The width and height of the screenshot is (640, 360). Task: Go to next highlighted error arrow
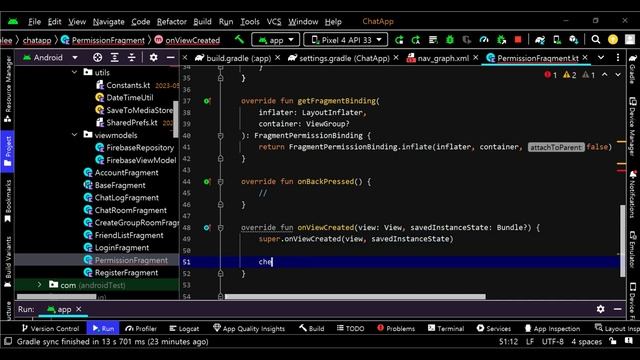pyautogui.click(x=618, y=75)
